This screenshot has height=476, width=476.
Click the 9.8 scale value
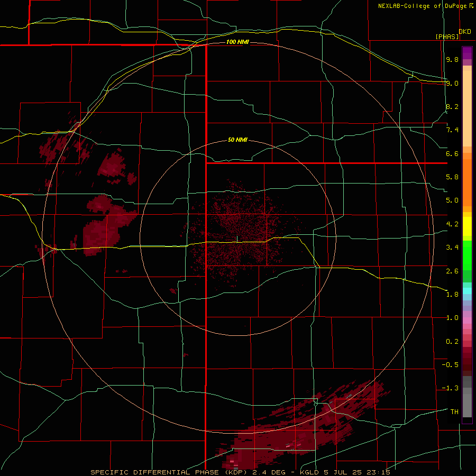[452, 59]
